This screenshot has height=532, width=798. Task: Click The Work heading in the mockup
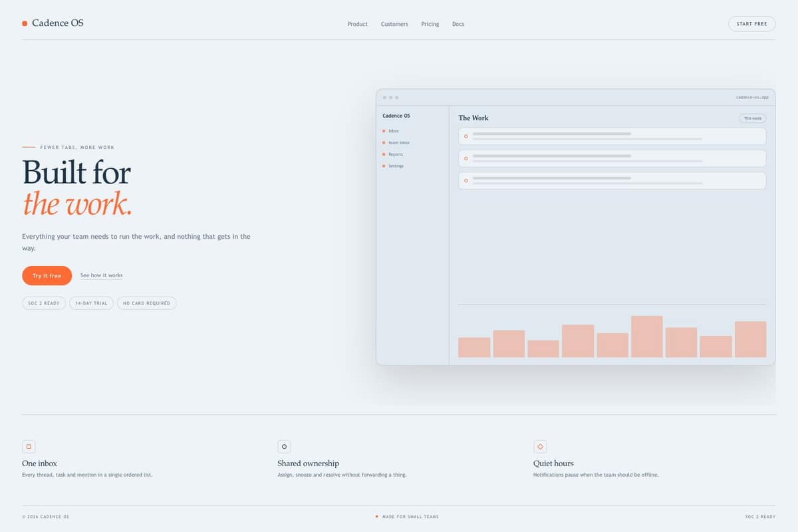[x=473, y=118]
